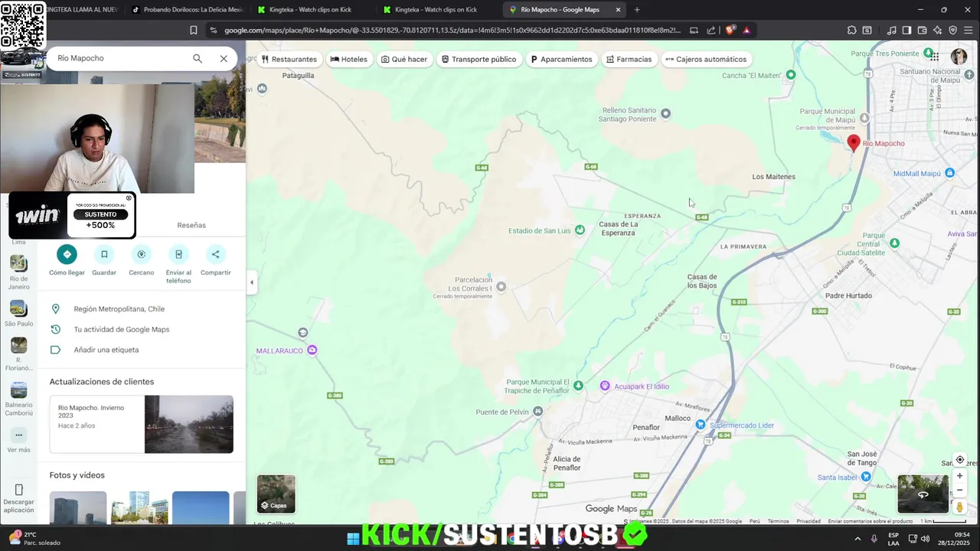Image resolution: width=980 pixels, height=551 pixels.
Task: Open the Cómo llegar directions button
Action: click(67, 255)
